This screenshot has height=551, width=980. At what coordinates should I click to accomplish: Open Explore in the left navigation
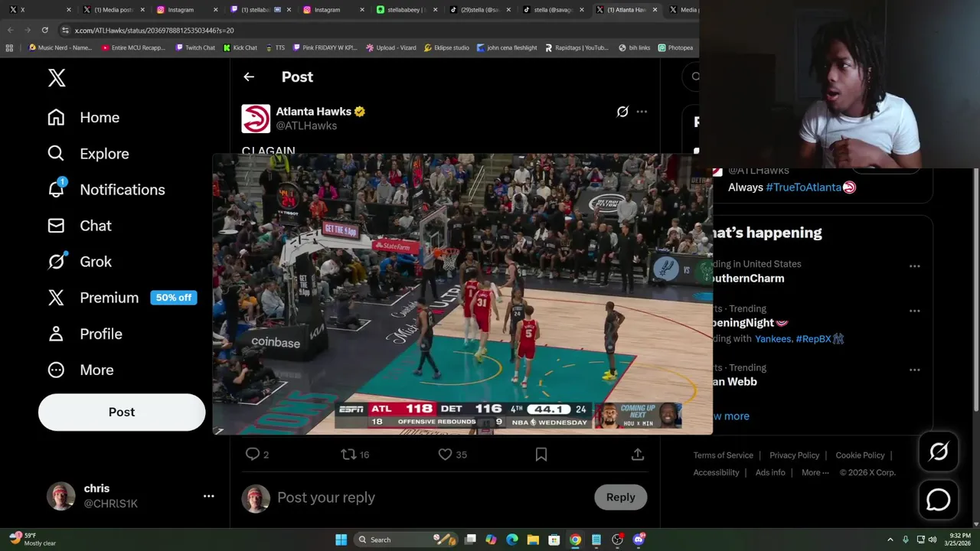coord(88,153)
